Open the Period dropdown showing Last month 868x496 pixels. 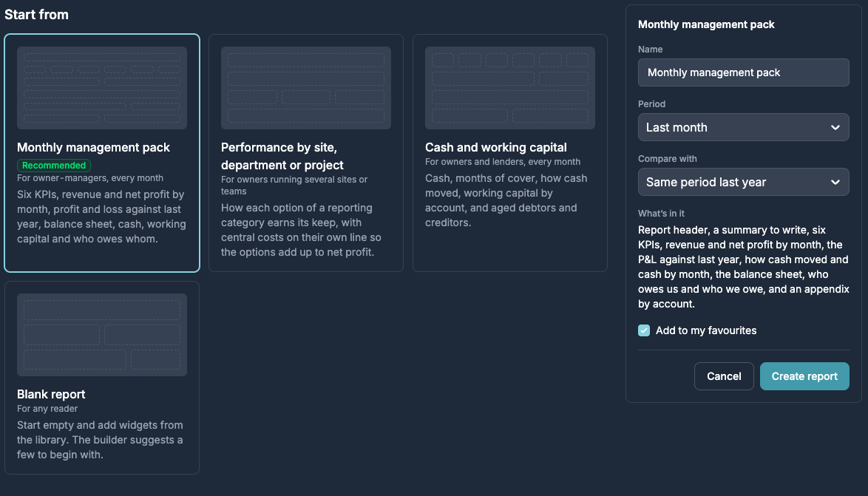744,127
